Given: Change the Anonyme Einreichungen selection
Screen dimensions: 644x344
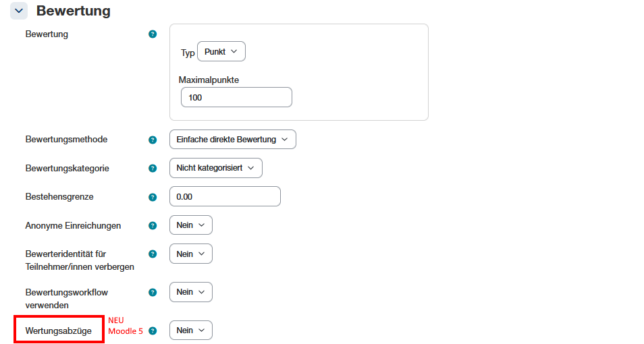Looking at the screenshot, I should 190,225.
